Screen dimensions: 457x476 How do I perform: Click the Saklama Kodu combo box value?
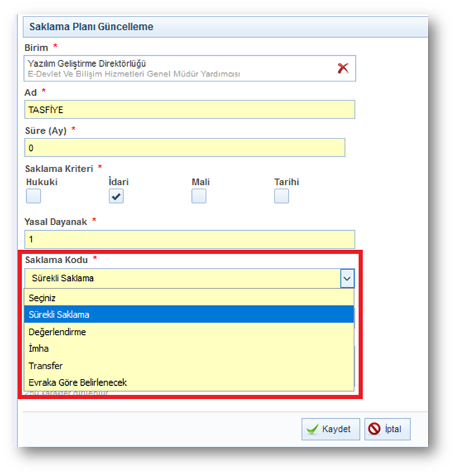(x=182, y=278)
